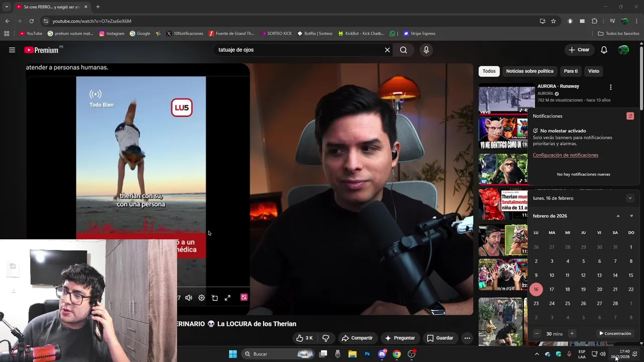Image resolution: width=644 pixels, height=362 pixels.
Task: Run search with the magnifier button
Action: (x=404, y=50)
